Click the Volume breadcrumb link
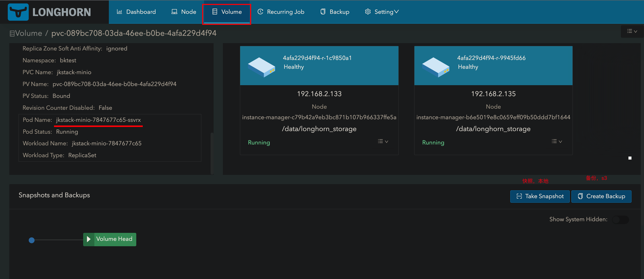Screen dimensions: 644x279 point(29,33)
